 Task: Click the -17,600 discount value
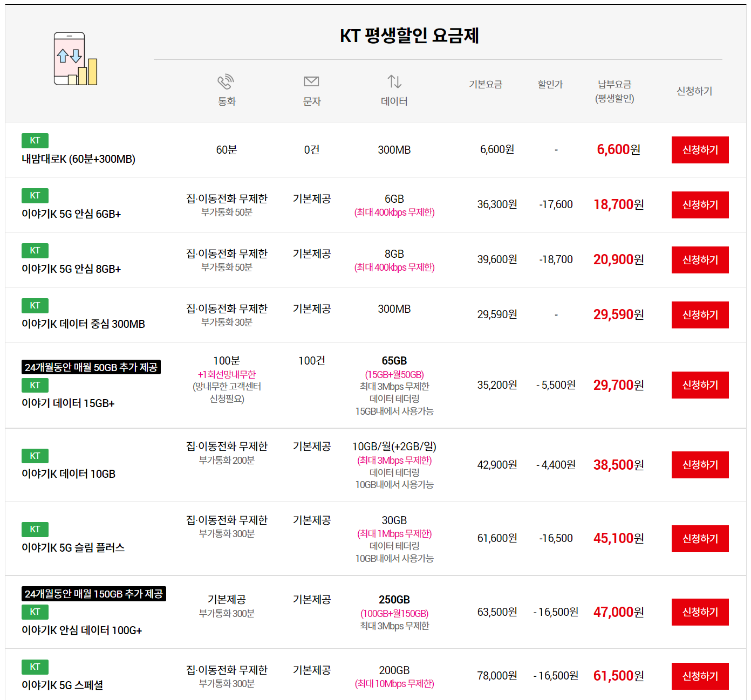click(556, 204)
